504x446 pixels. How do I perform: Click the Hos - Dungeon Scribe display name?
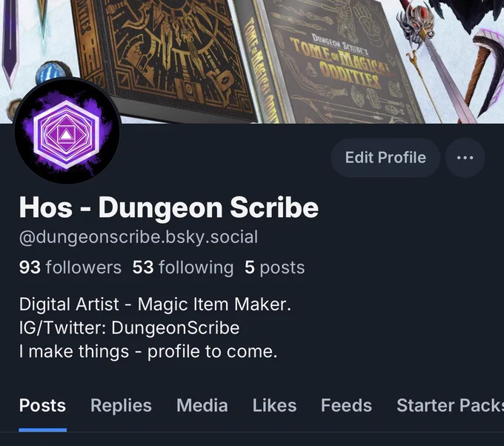pos(169,208)
